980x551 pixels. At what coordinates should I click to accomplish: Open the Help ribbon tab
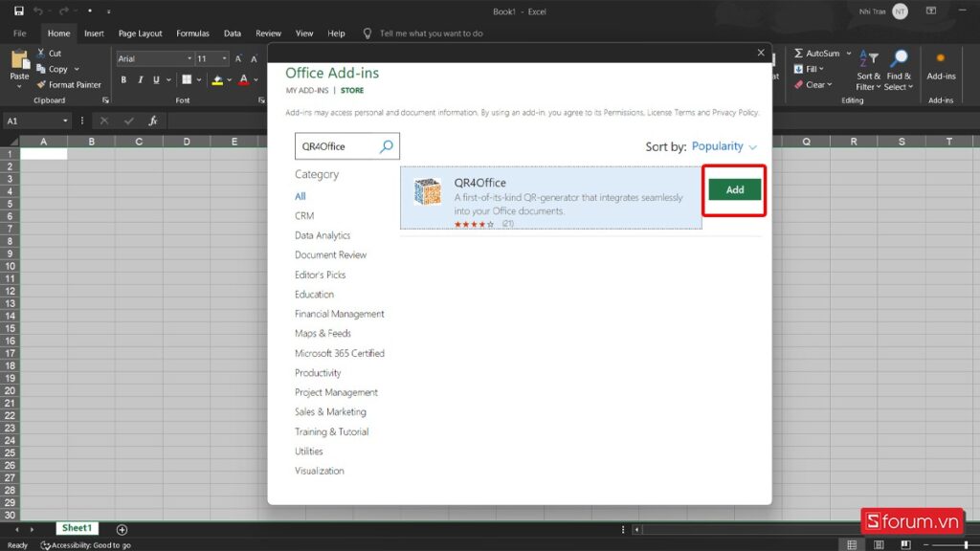pos(336,33)
